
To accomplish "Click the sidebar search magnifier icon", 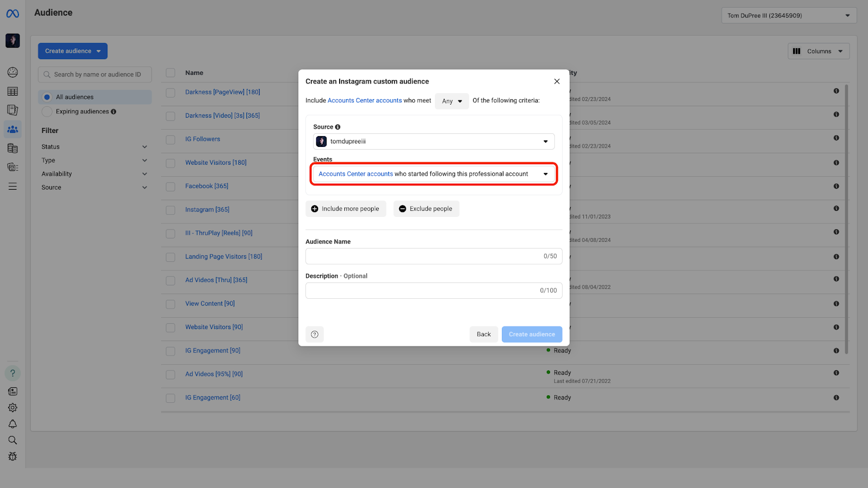I will point(12,440).
